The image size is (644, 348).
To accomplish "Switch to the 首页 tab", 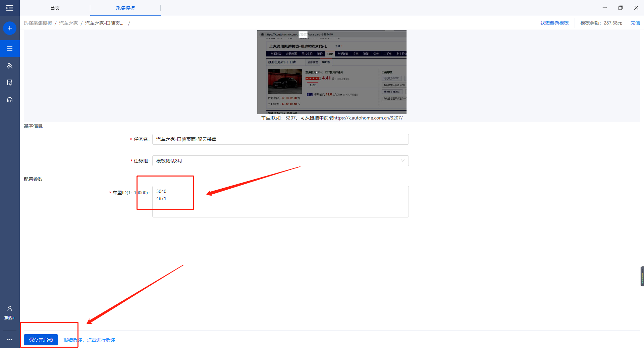I will click(x=55, y=8).
